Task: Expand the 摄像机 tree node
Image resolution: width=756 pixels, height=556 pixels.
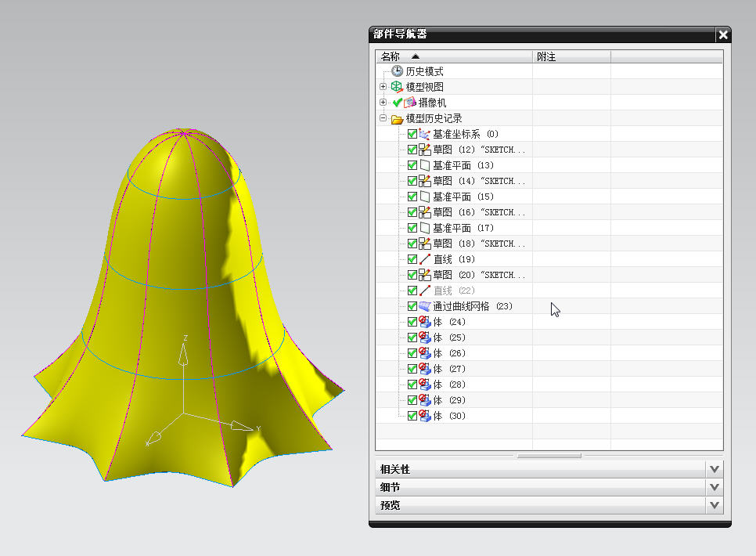Action: (x=383, y=103)
